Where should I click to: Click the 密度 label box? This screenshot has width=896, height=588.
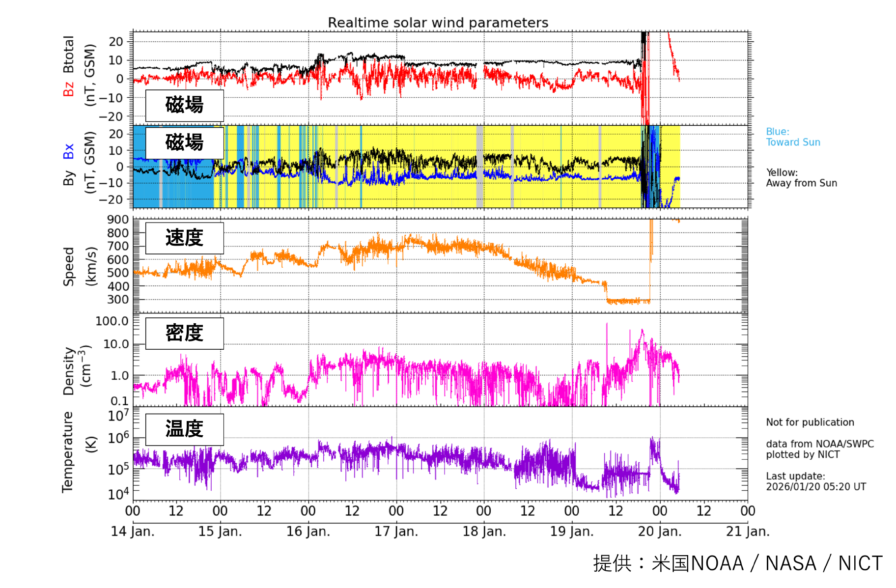click(x=184, y=333)
